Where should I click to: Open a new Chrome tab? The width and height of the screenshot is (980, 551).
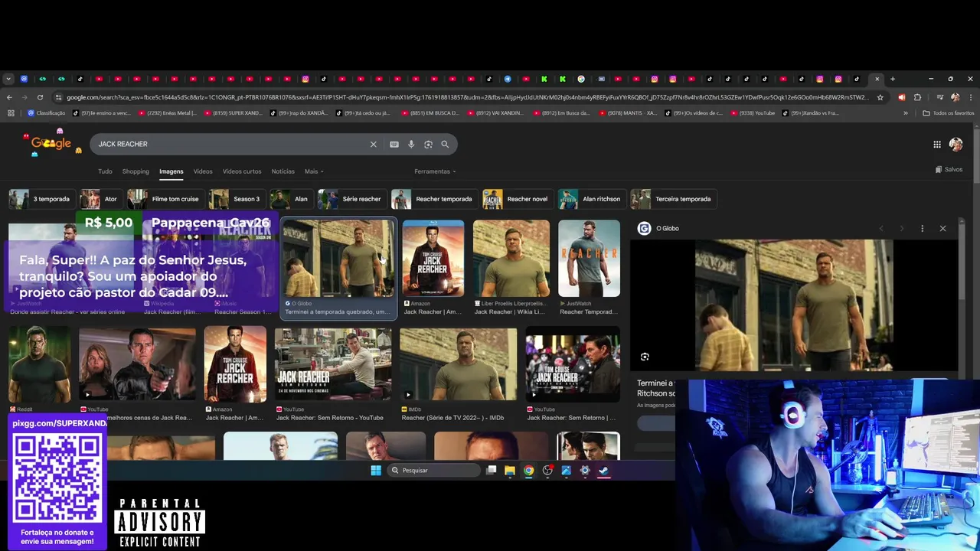pyautogui.click(x=892, y=79)
